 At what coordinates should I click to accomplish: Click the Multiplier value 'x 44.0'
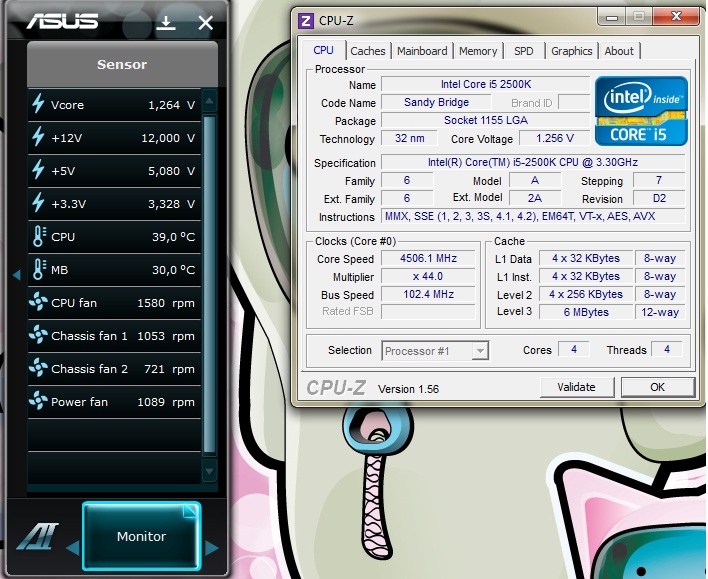click(x=429, y=276)
